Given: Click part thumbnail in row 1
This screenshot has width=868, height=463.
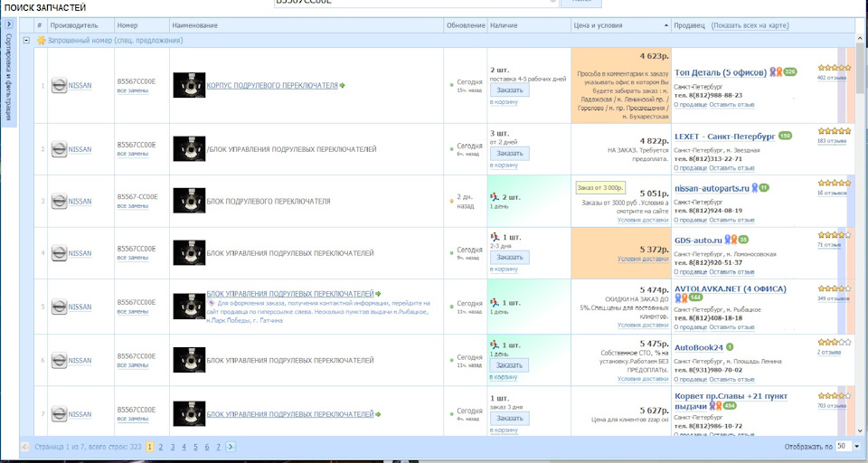Looking at the screenshot, I should pyautogui.click(x=189, y=85).
